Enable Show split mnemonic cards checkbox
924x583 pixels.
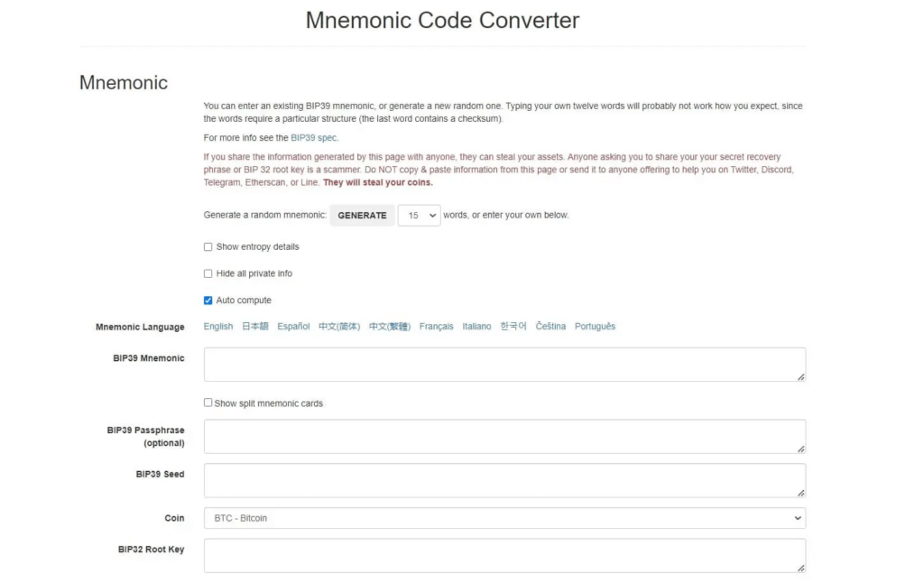(x=208, y=403)
